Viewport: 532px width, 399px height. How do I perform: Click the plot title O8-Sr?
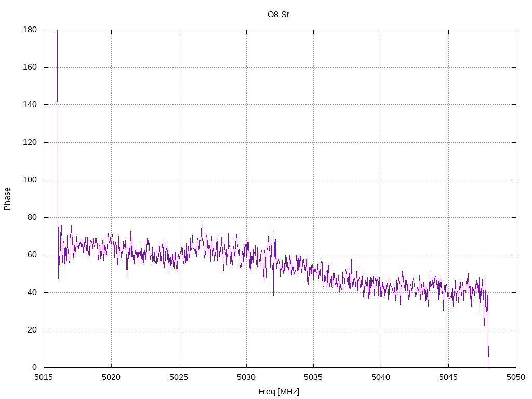278,15
